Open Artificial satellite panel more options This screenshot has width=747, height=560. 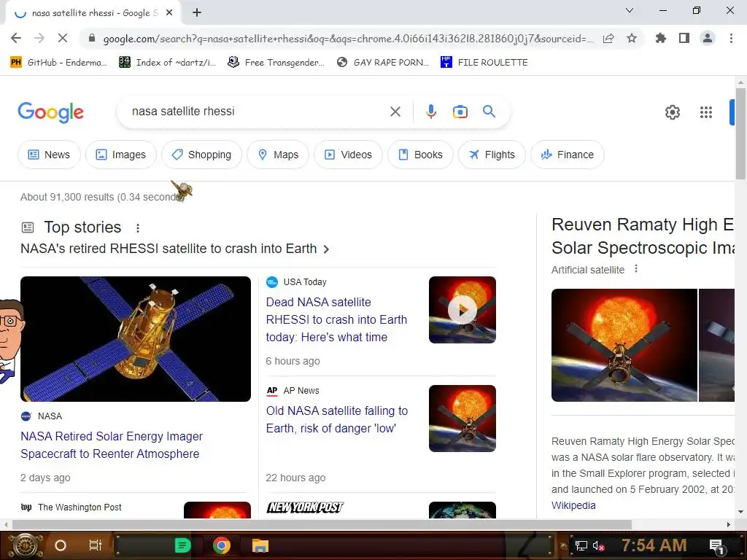tap(636, 269)
